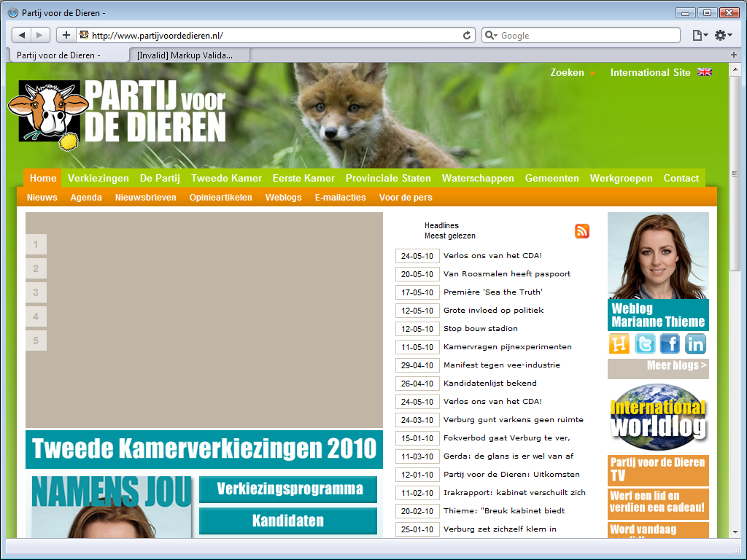Open the De Partij menu
This screenshot has height=560, width=747.
coord(160,178)
